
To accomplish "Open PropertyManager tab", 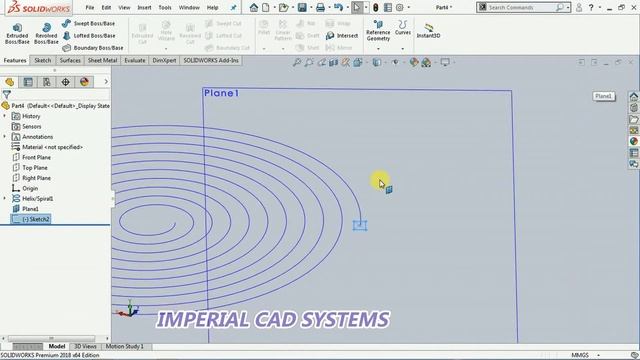I will pos(28,82).
